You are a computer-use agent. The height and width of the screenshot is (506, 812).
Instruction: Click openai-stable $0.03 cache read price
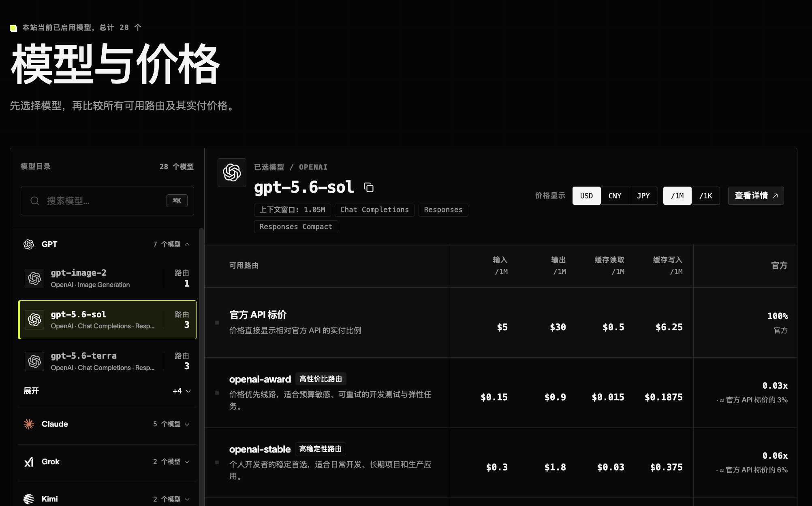coord(611,467)
